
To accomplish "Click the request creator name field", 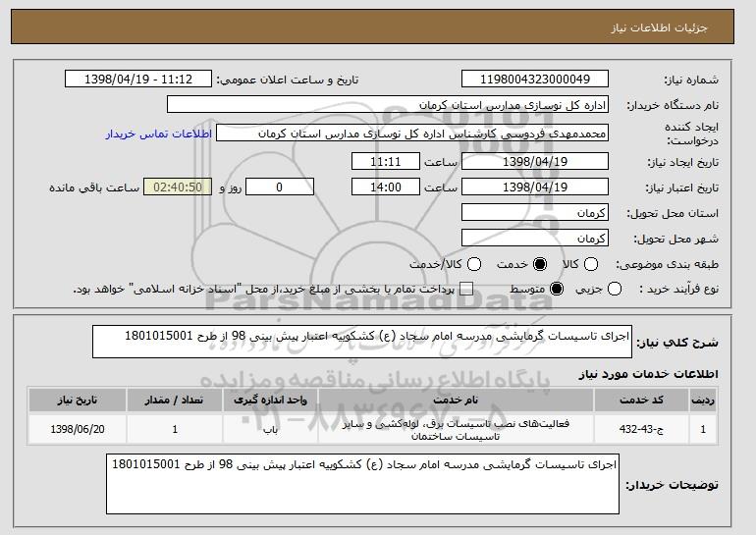I will coord(412,134).
